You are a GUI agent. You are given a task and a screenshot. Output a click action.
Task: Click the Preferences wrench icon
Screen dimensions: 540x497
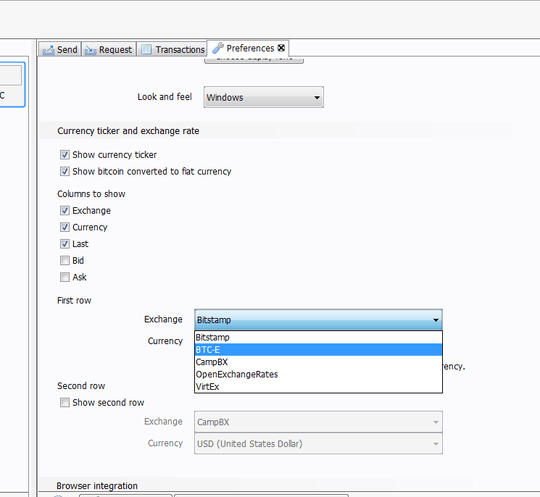[218, 48]
